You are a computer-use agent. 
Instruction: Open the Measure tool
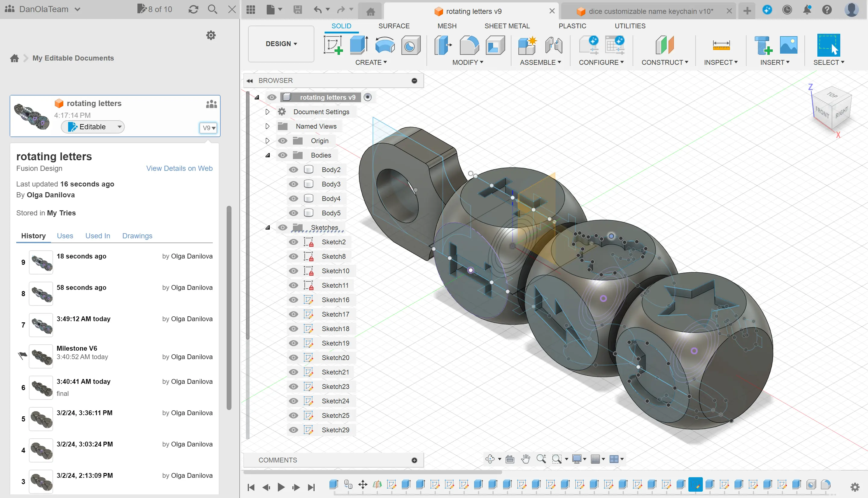point(721,45)
